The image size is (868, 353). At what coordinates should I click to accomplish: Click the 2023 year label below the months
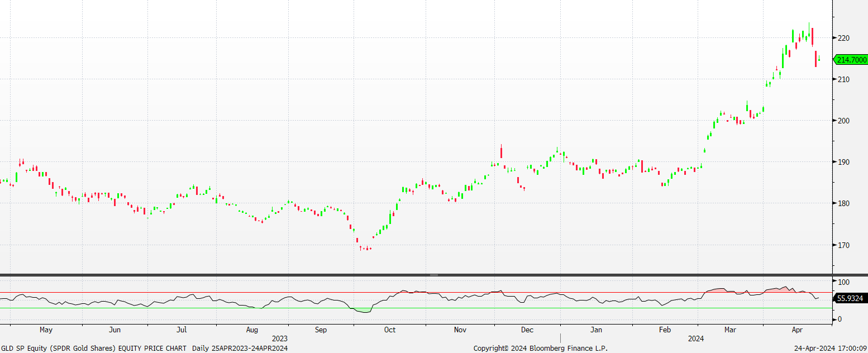coord(280,338)
